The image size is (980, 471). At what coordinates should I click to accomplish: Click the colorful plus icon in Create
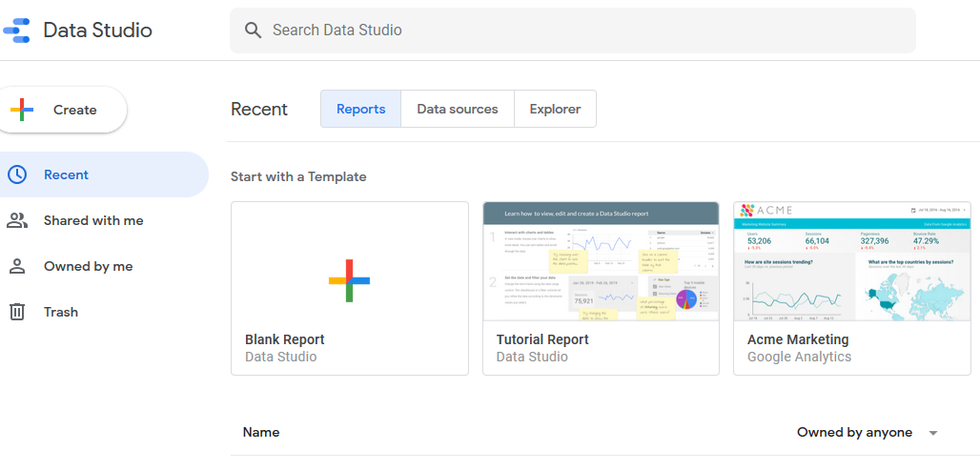click(22, 110)
